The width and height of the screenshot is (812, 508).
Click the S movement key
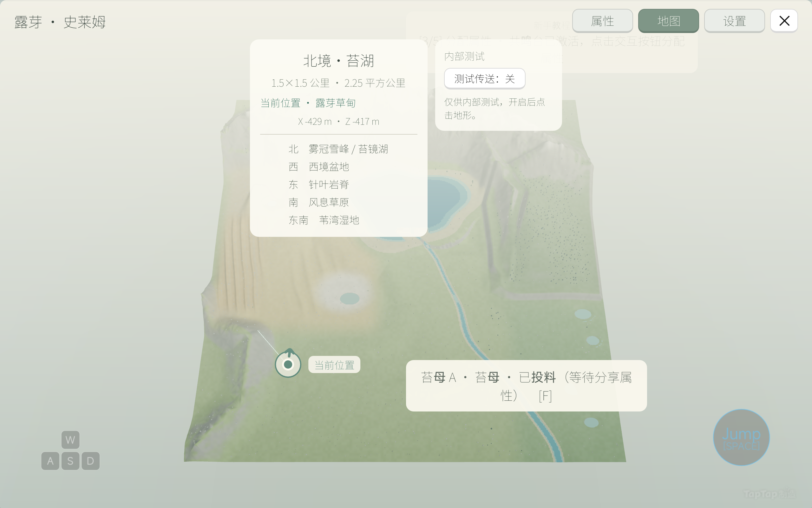70,461
